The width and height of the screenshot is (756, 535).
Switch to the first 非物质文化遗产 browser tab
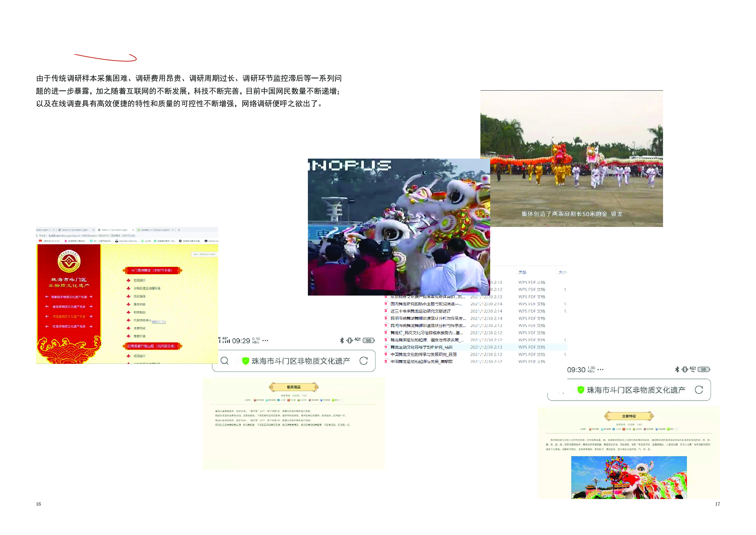pyautogui.click(x=43, y=230)
